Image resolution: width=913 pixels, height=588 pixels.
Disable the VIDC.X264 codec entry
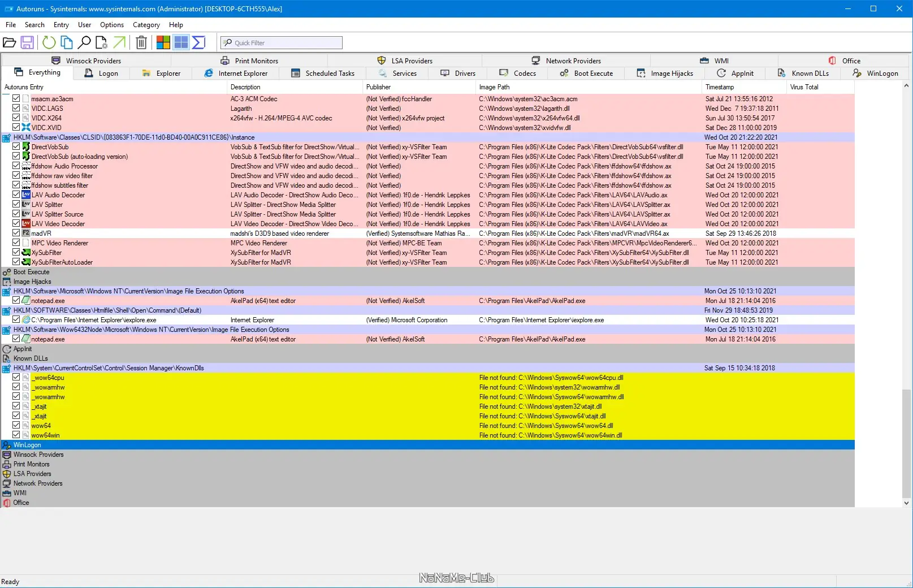tap(16, 118)
